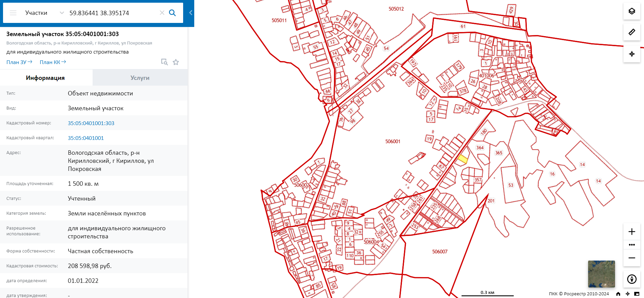Viewport: 644px width, 298px height.
Task: Click parcel label 53 on the map
Action: pos(511,185)
